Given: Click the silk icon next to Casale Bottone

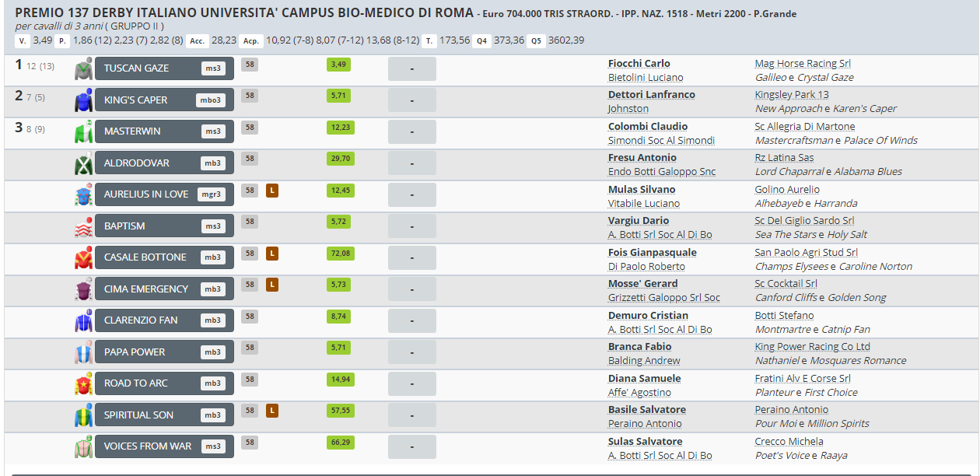Looking at the screenshot, I should [x=83, y=258].
